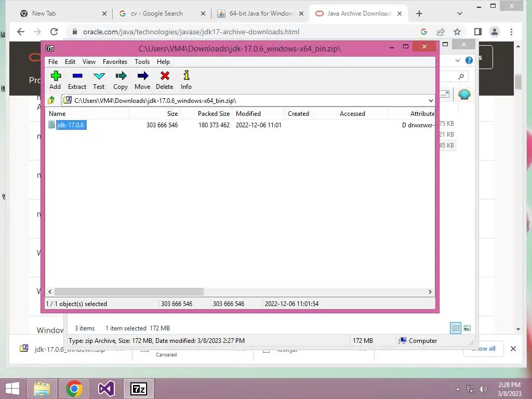Close the Chrome downloads bar
This screenshot has width=532, height=399.
tap(513, 349)
